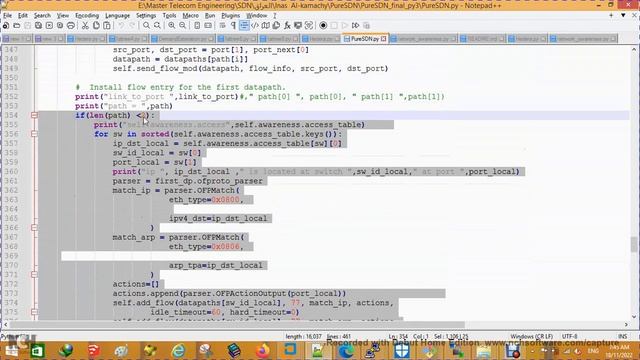Viewport: 640px width, 360px height.
Task: Click horizontal scrollbar right arrow
Action: tap(626, 325)
